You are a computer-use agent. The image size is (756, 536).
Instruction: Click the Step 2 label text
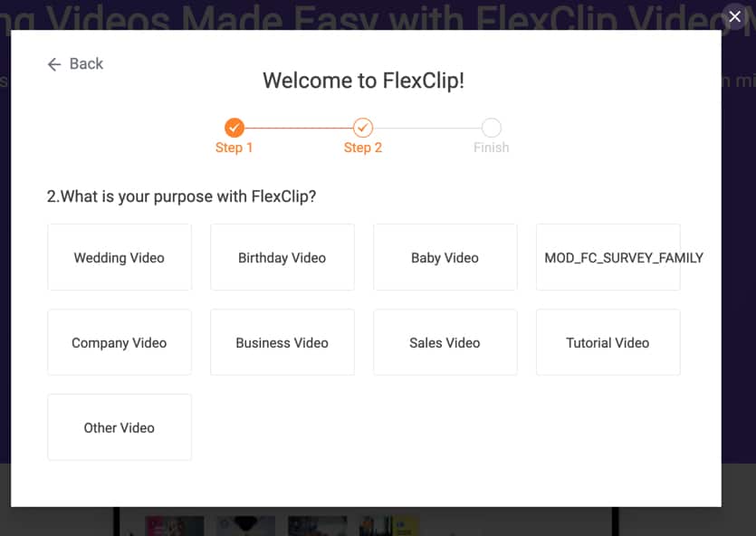pos(362,147)
